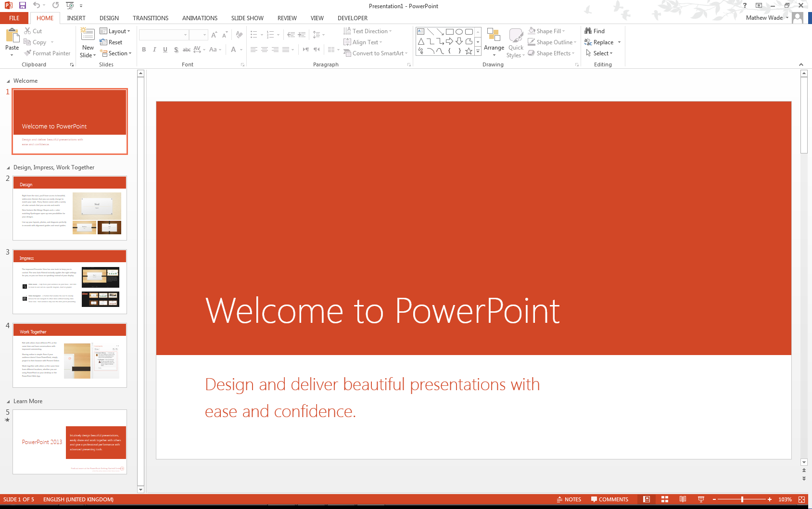812x509 pixels.
Task: Apply underline formatting
Action: [x=165, y=50]
